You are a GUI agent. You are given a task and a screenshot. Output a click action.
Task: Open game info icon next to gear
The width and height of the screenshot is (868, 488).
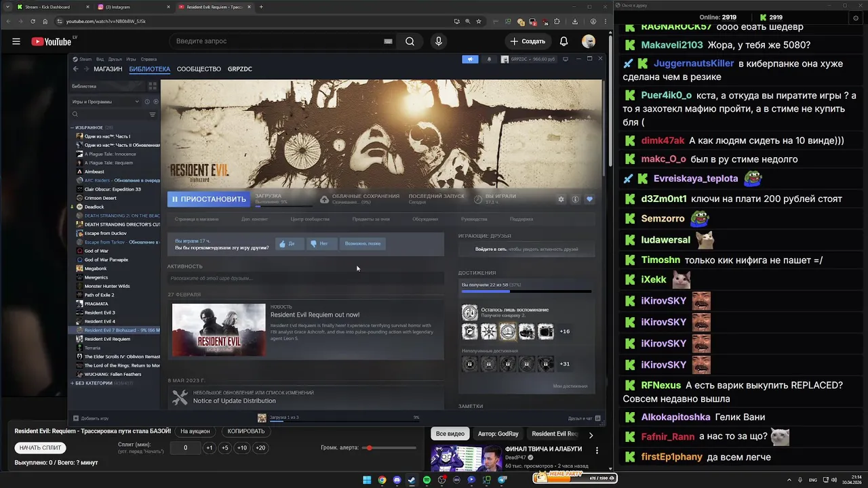coord(575,199)
